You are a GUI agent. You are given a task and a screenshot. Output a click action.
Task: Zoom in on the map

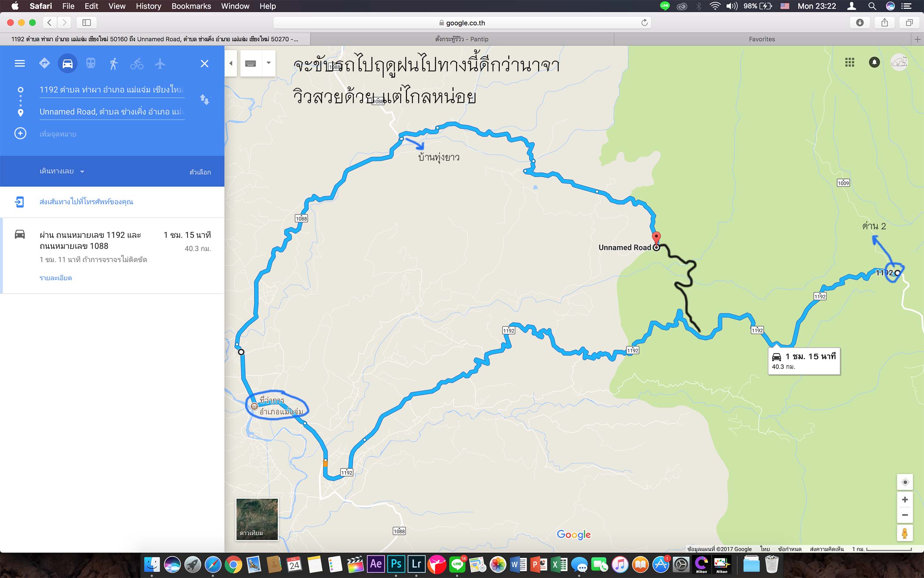coord(905,500)
